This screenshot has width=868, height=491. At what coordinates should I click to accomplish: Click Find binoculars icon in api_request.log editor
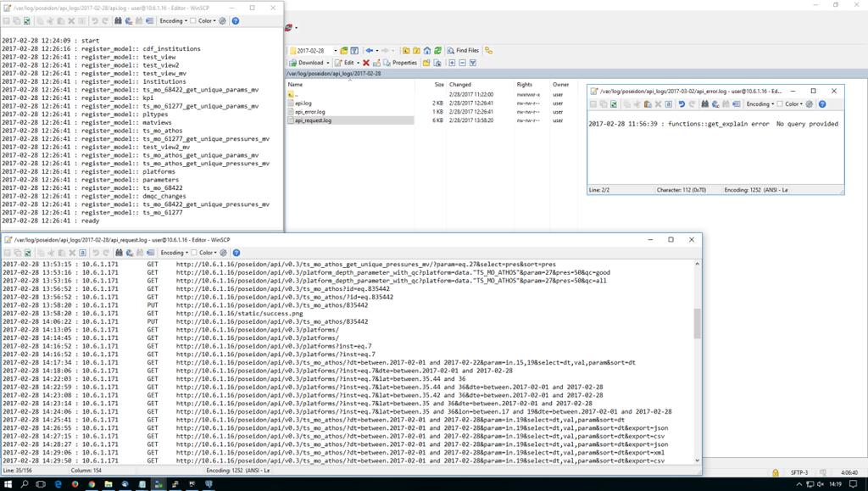(x=119, y=253)
